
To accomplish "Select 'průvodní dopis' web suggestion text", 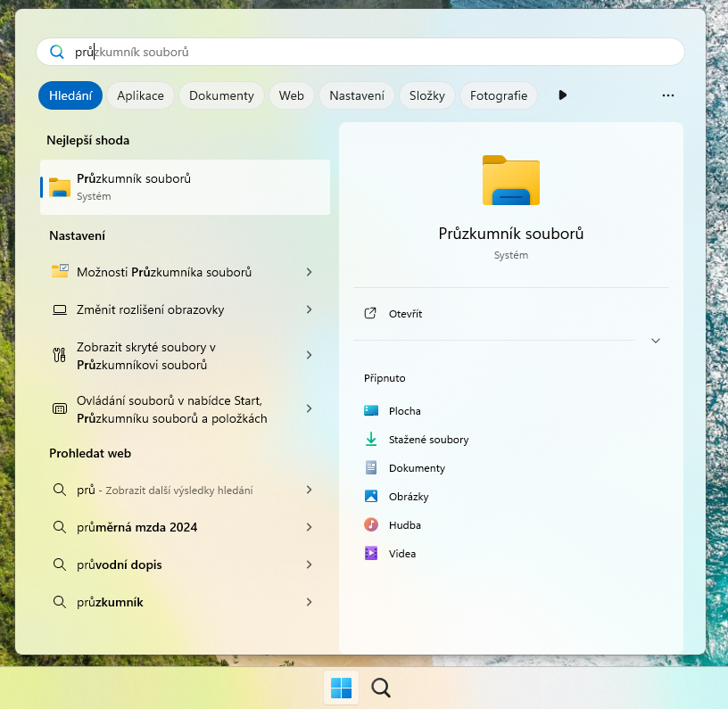I will [x=120, y=565].
